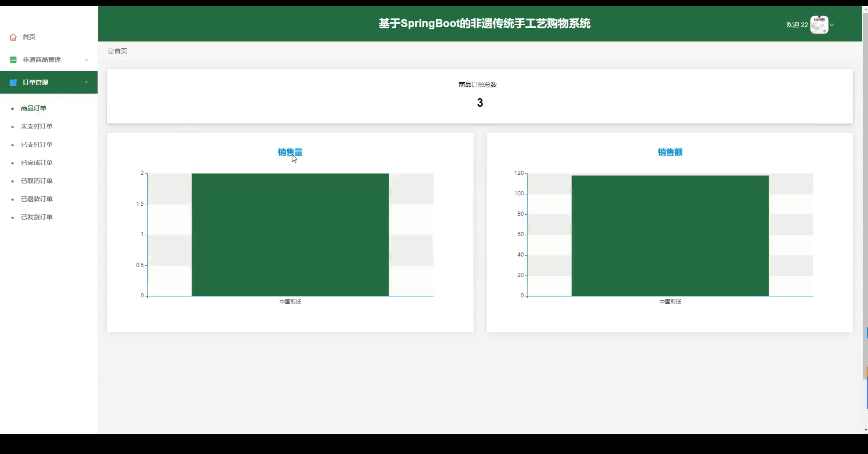The width and height of the screenshot is (868, 454).
Task: Collapse the 订单管理 submenu chevron
Action: point(86,82)
